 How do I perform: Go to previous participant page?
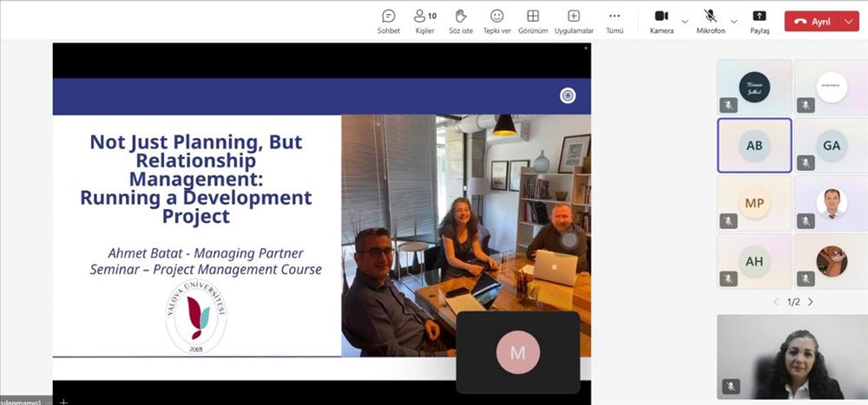pos(775,302)
